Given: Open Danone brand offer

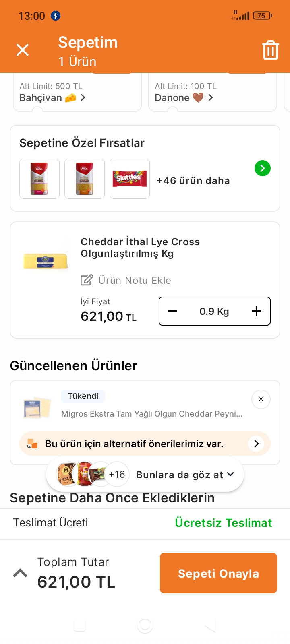Looking at the screenshot, I should (x=184, y=98).
